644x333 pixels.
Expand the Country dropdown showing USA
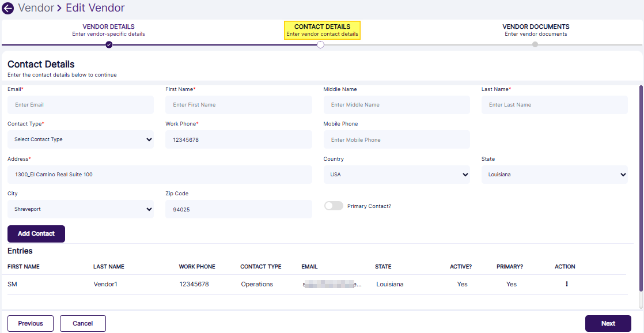[x=396, y=175]
